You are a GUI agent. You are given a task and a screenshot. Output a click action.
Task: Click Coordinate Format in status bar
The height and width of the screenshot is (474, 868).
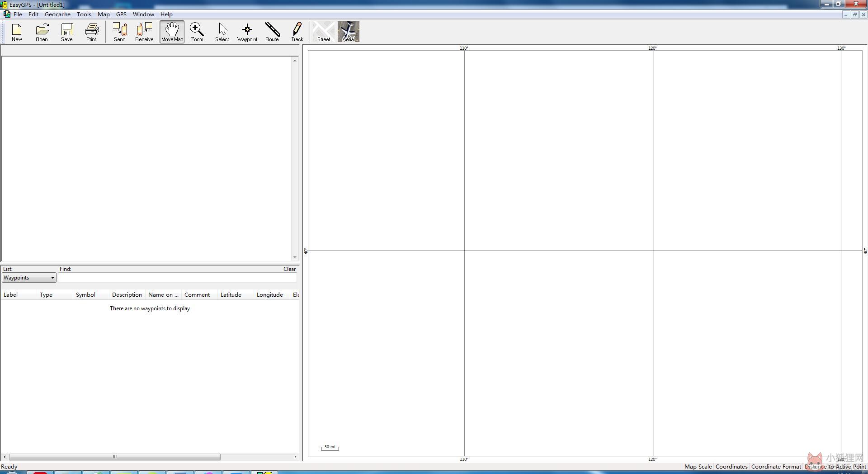coord(776,467)
